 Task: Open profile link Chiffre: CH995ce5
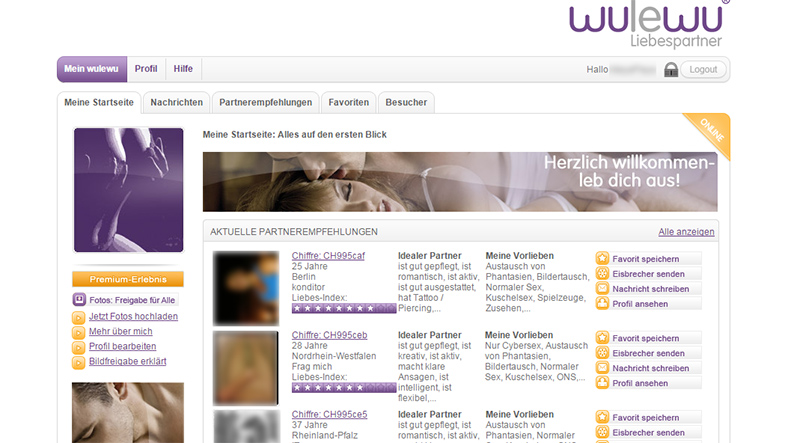pos(329,414)
